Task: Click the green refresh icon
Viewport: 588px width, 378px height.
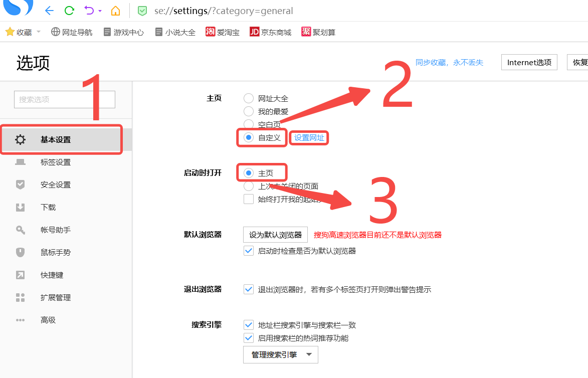Action: 70,11
